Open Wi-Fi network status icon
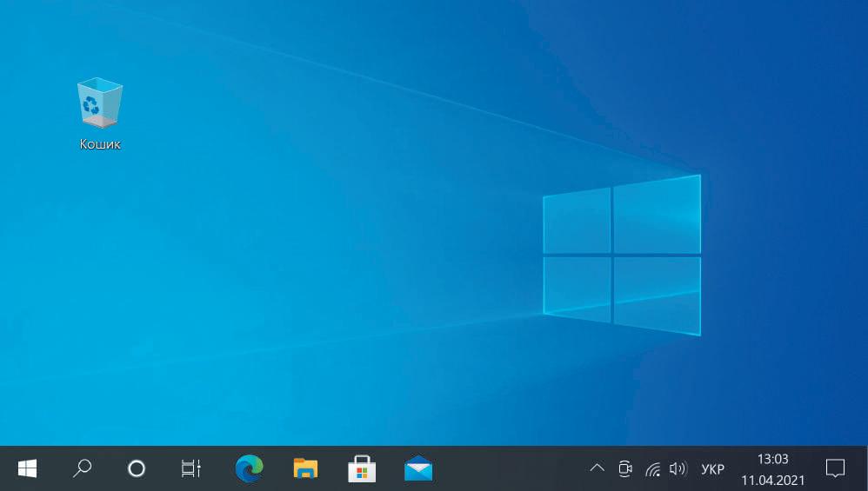 point(653,469)
